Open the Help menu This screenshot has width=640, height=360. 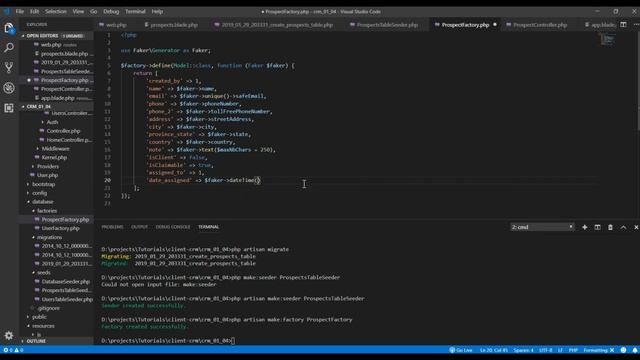click(x=157, y=11)
